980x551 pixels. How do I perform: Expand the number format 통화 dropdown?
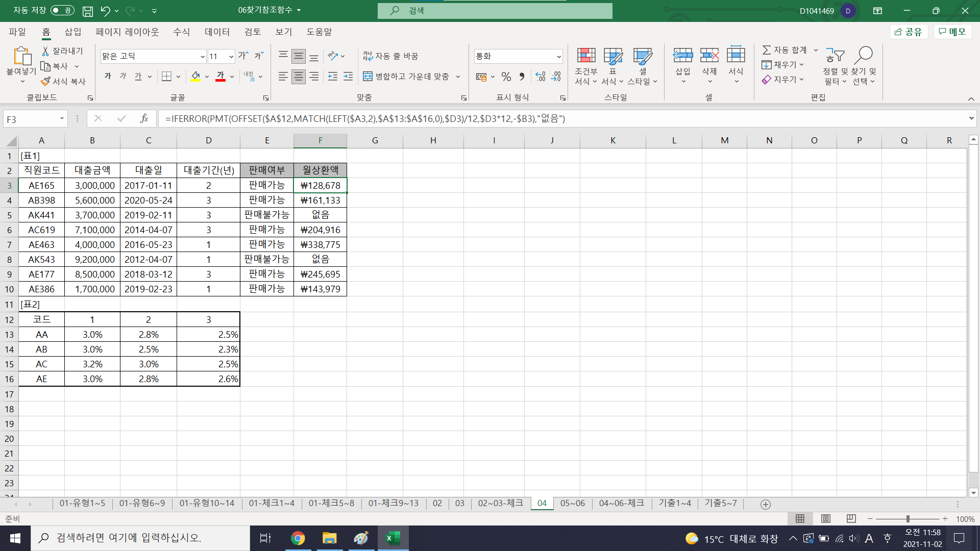559,57
